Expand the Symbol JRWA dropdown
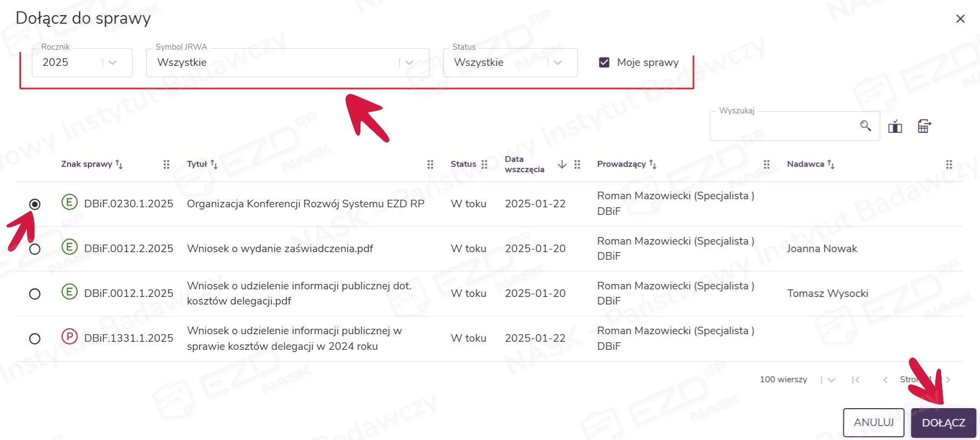The image size is (980, 440). 409,63
